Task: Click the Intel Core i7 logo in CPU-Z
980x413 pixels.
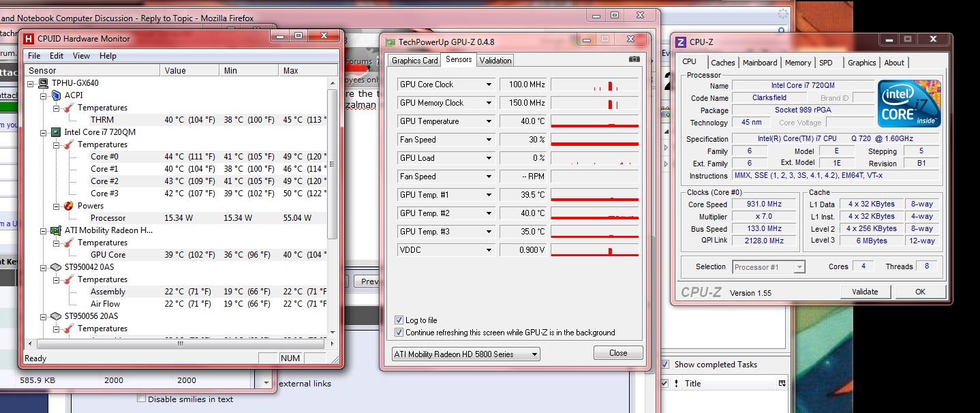Action: pos(909,103)
